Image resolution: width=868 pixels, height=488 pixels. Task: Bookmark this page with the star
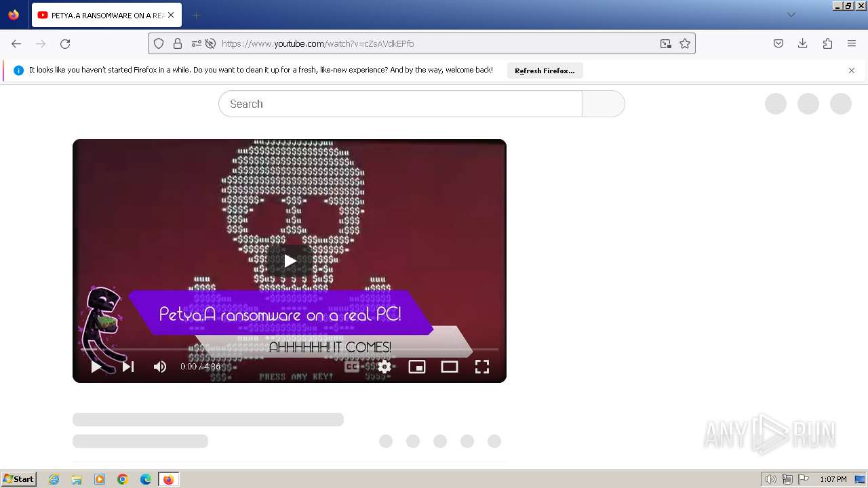(685, 43)
